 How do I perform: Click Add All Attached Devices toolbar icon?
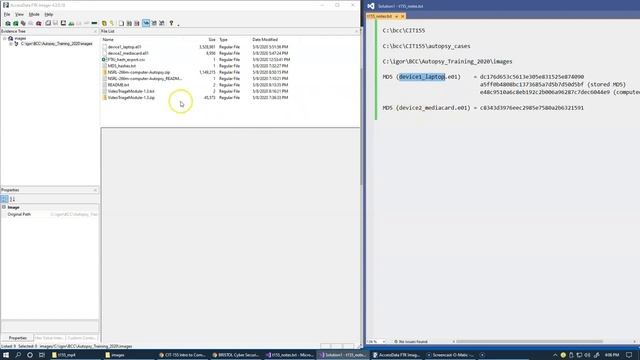coord(16,23)
